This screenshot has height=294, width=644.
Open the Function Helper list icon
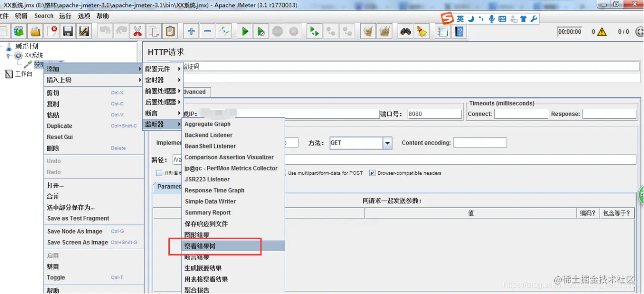click(443, 31)
